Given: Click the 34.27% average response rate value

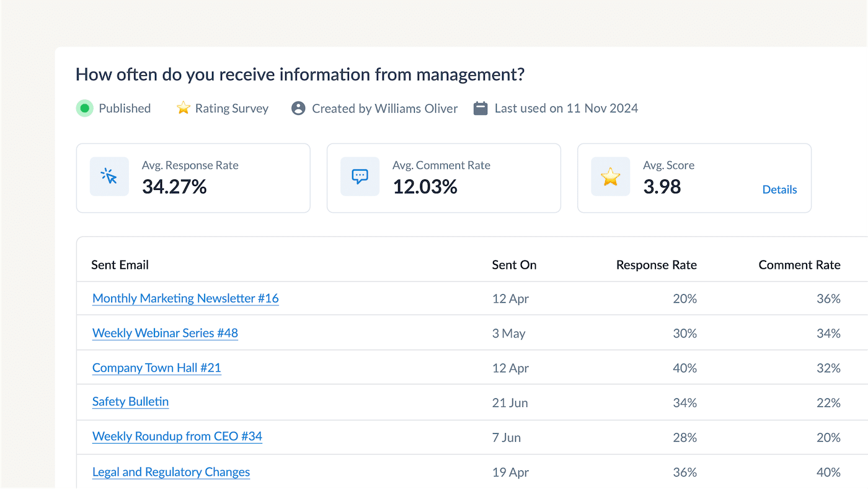Looking at the screenshot, I should [x=174, y=186].
